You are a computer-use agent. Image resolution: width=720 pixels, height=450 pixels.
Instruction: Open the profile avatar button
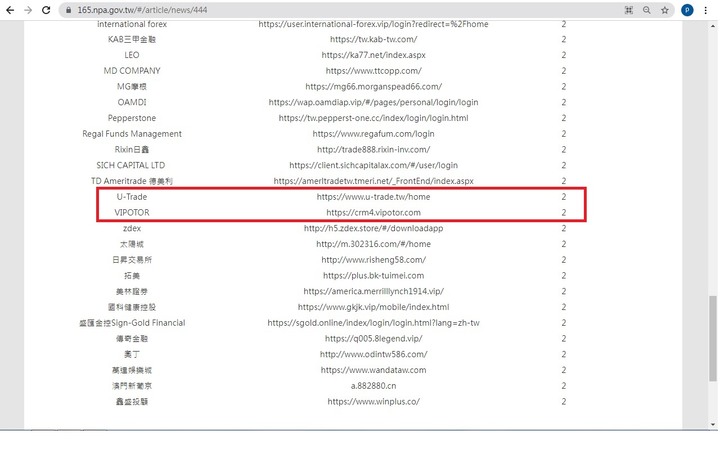[687, 10]
